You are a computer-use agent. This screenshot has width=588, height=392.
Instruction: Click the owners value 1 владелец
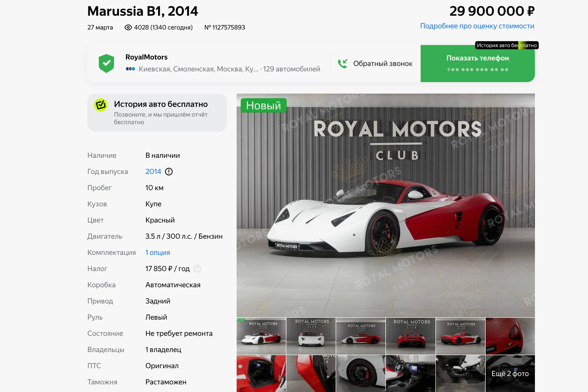(x=163, y=349)
